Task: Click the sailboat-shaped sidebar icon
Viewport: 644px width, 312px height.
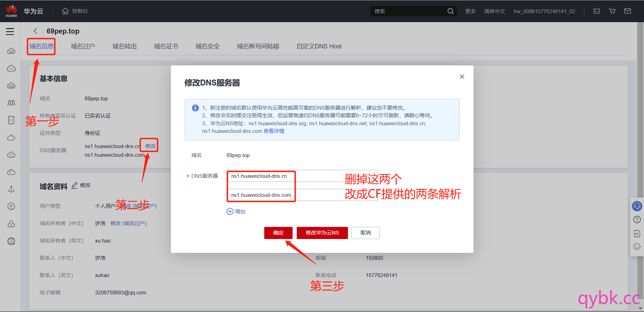Action: coord(11,189)
